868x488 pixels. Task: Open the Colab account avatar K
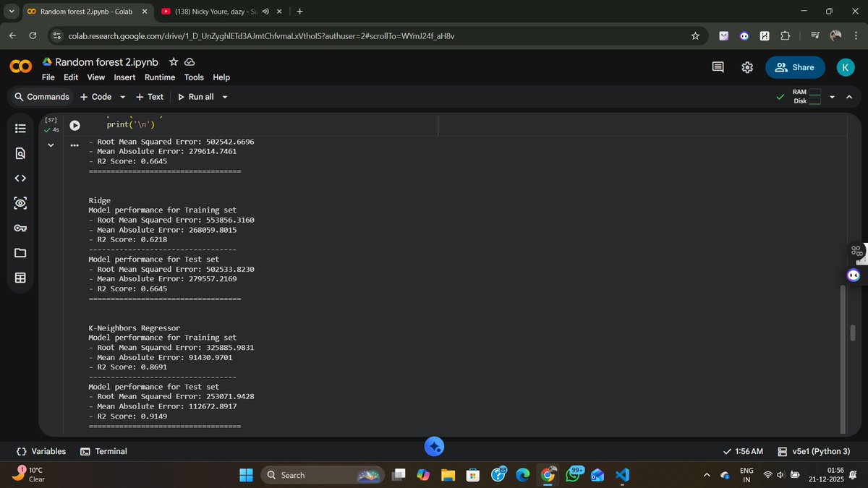846,67
